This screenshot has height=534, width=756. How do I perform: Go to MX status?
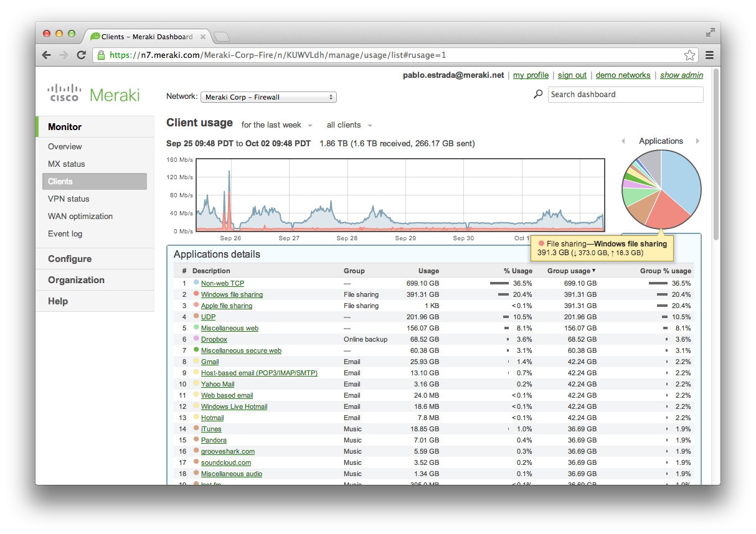pos(66,164)
